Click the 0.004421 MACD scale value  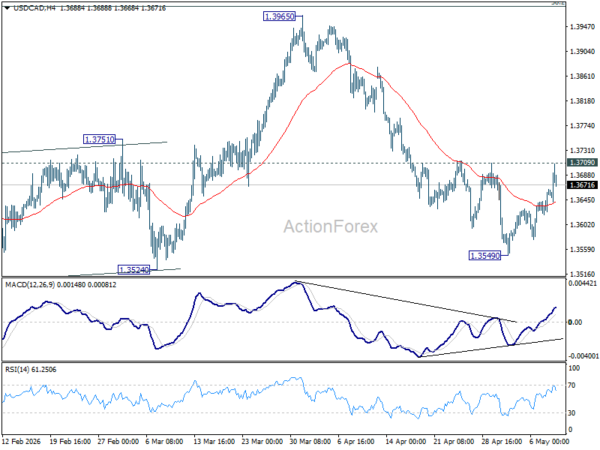tap(582, 284)
